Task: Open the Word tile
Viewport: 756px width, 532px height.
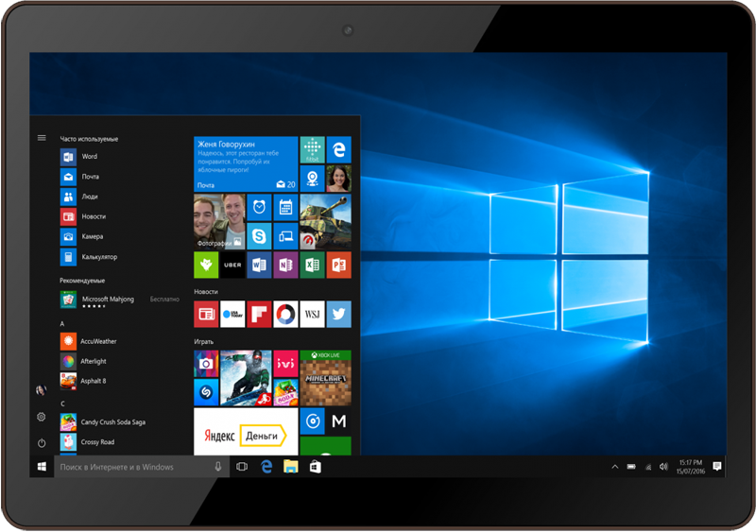Action: (x=259, y=265)
